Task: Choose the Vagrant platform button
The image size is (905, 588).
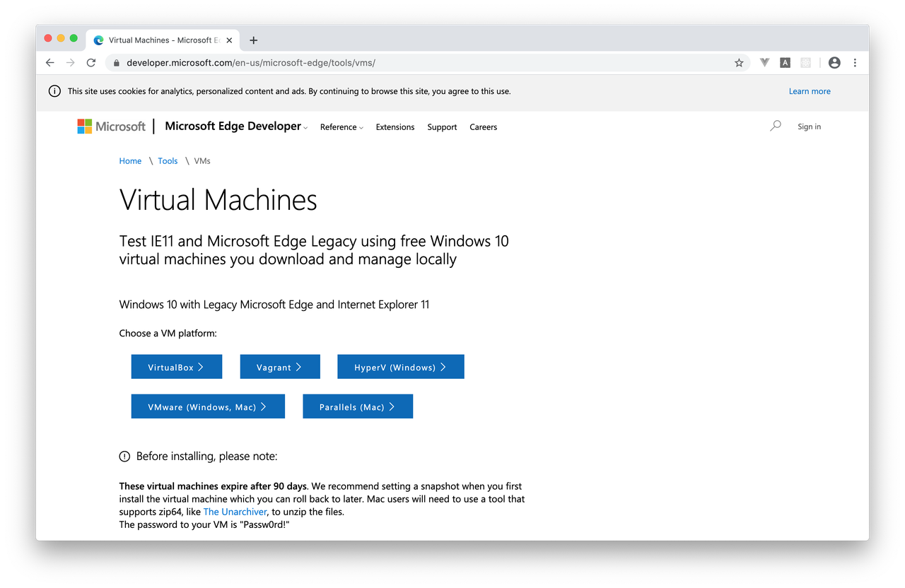Action: [x=280, y=367]
